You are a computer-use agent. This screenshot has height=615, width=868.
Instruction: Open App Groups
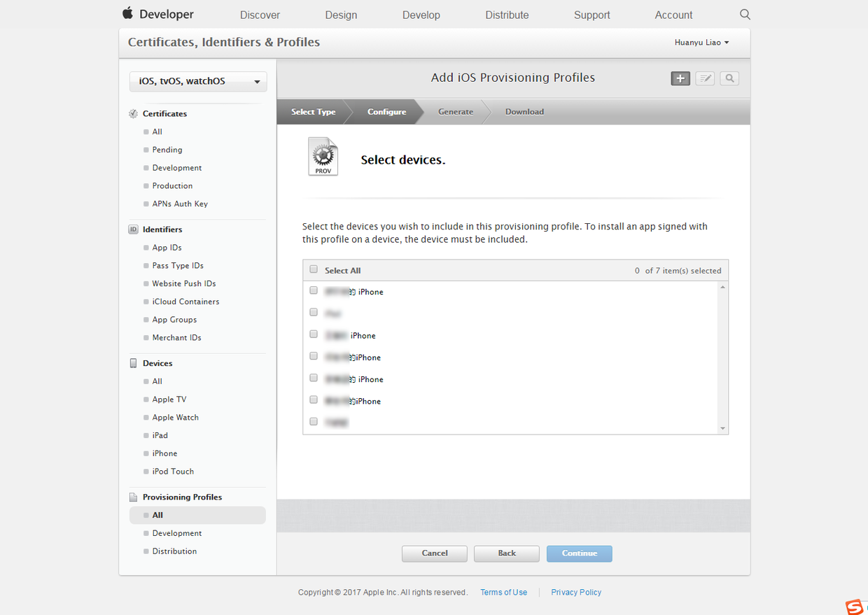[x=174, y=320]
